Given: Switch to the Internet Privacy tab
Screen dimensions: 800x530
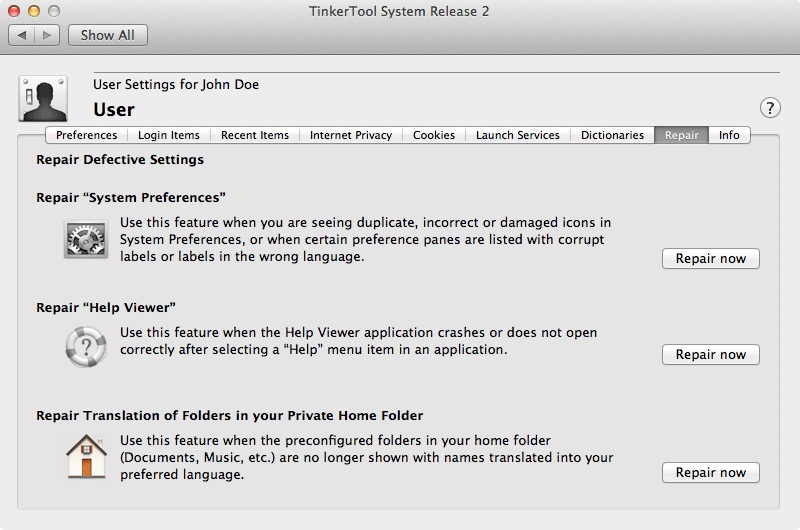Looking at the screenshot, I should tap(350, 135).
